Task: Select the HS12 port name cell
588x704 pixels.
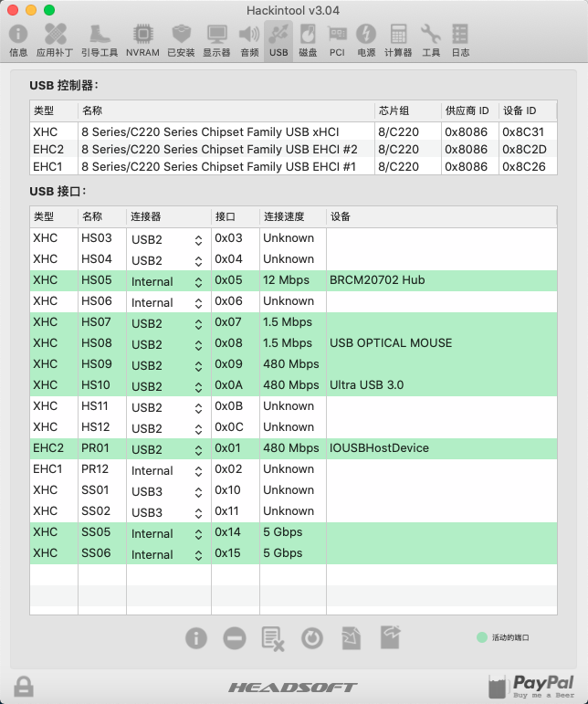Action: pyautogui.click(x=102, y=427)
